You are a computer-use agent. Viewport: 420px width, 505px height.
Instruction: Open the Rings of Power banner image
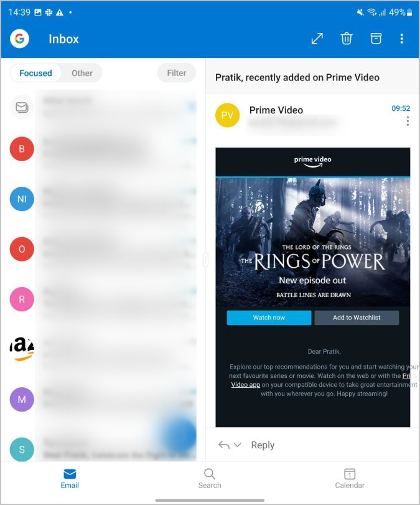[x=313, y=242]
